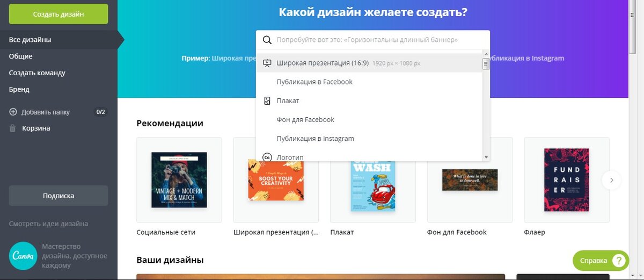Click the plus icon next to Добавить папку
Image resolution: width=644 pixels, height=280 pixels.
13,112
